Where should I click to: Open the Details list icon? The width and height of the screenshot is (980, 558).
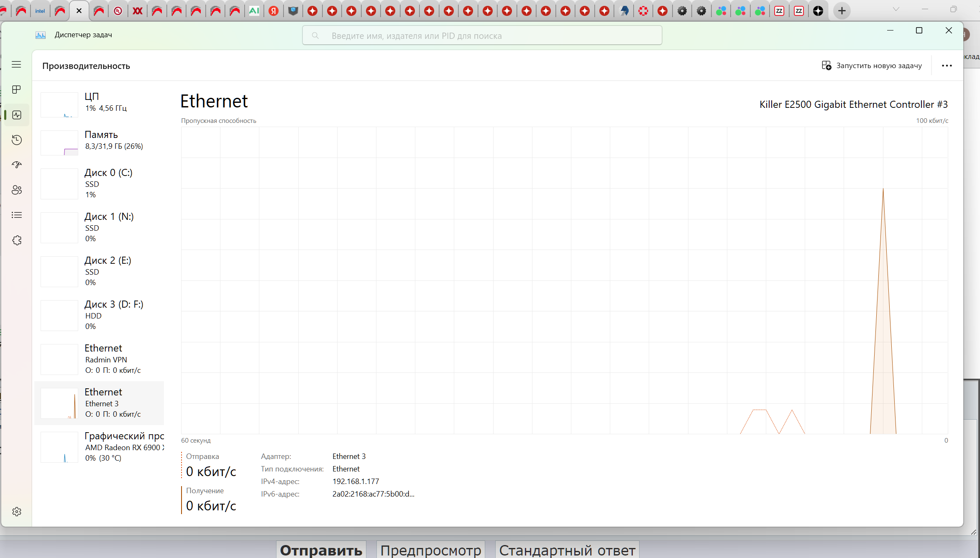coord(16,215)
